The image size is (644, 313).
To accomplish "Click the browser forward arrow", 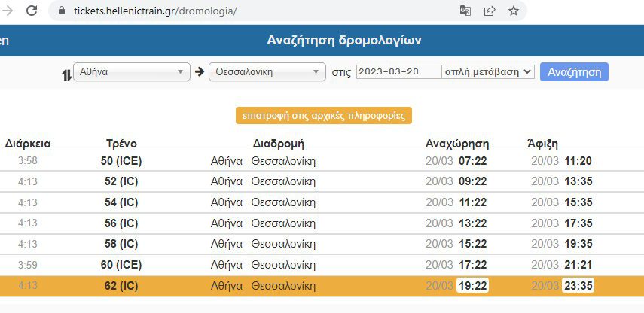I will [x=8, y=11].
